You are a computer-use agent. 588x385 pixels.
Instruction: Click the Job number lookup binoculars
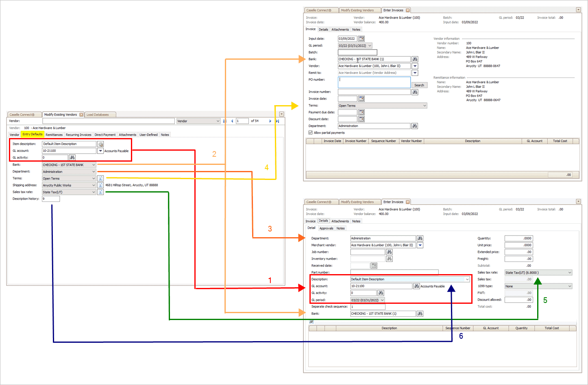point(389,252)
